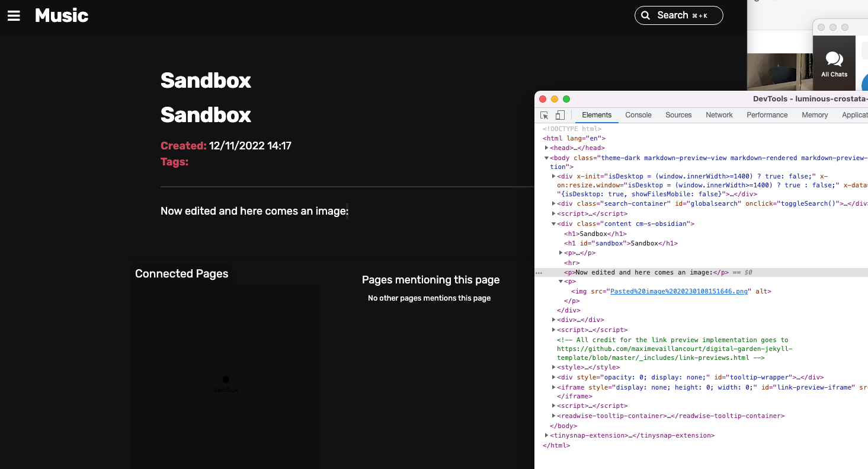Expand the head element in the DOM tree
The height and width of the screenshot is (469, 868).
point(546,148)
